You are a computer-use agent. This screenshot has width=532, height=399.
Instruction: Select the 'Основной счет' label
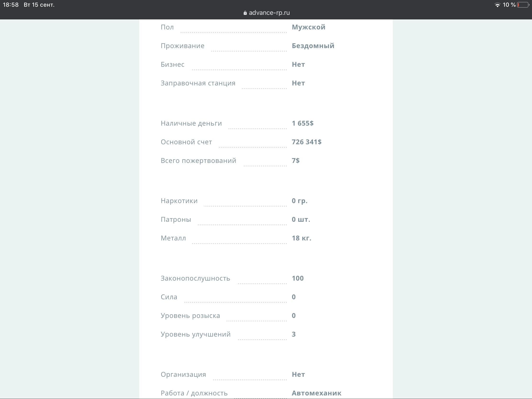pyautogui.click(x=186, y=142)
